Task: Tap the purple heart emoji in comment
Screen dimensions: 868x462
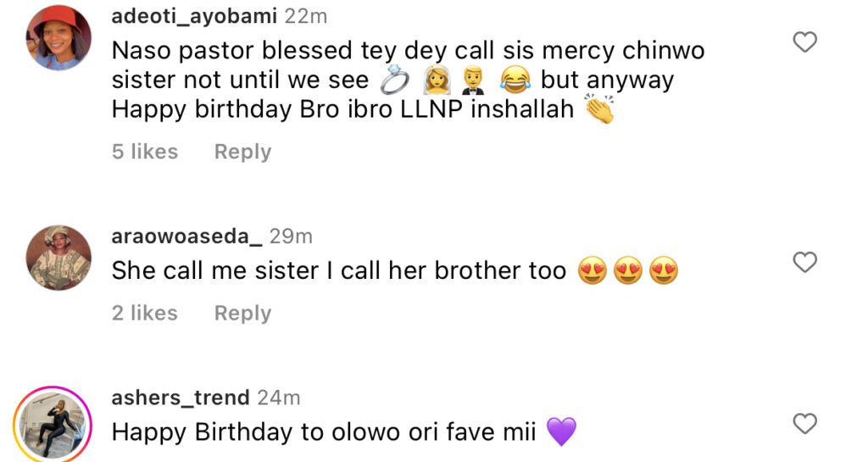Action: point(561,432)
